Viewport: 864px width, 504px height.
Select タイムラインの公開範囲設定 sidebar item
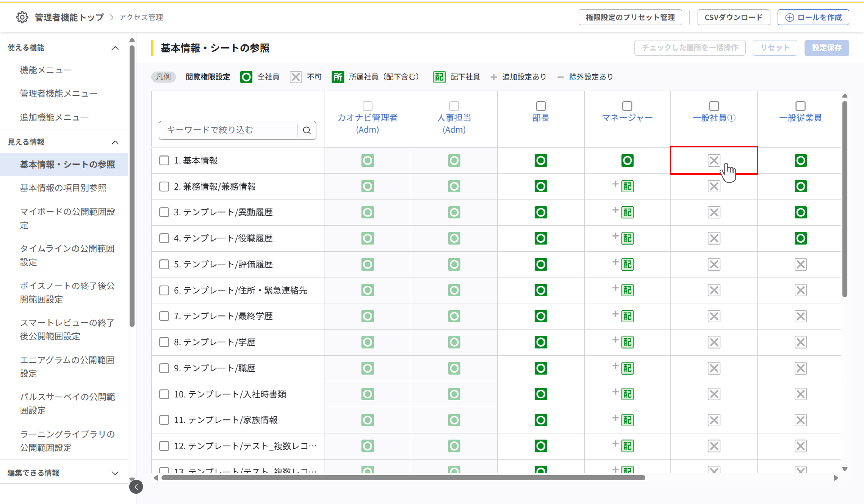(67, 255)
